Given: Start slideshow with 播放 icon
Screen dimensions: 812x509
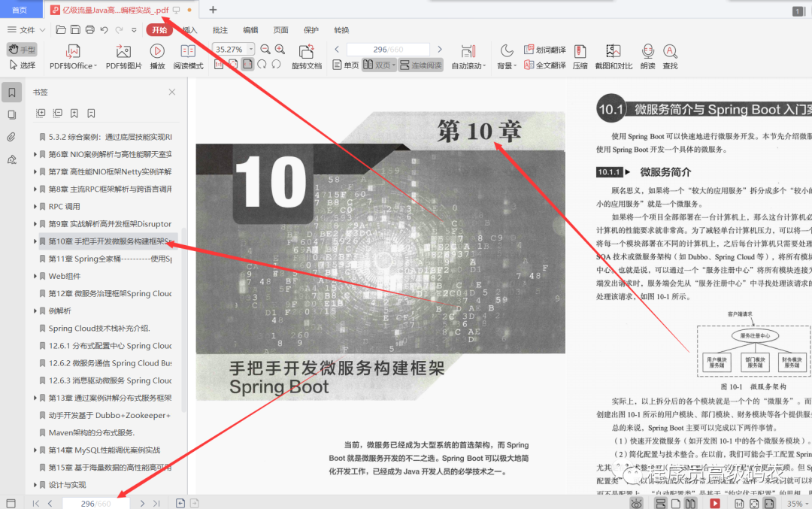Looking at the screenshot, I should (x=157, y=57).
